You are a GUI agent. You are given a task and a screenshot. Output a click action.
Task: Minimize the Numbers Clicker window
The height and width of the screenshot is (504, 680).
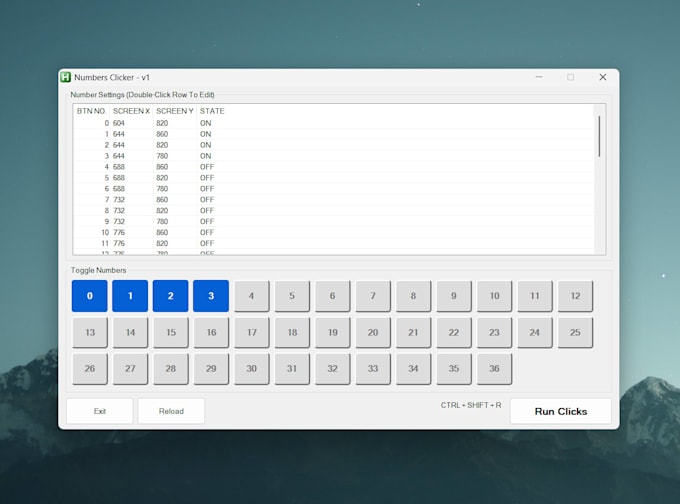click(539, 77)
